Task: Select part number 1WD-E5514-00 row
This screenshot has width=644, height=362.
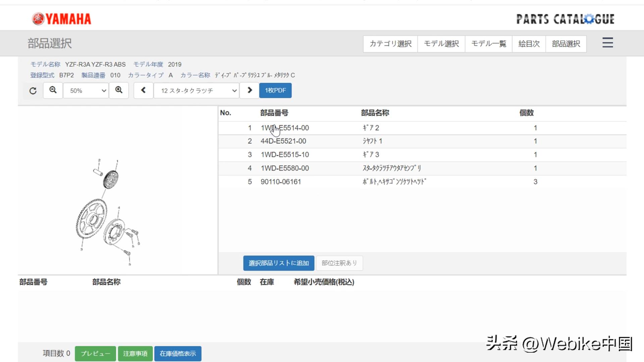Action: (x=285, y=128)
